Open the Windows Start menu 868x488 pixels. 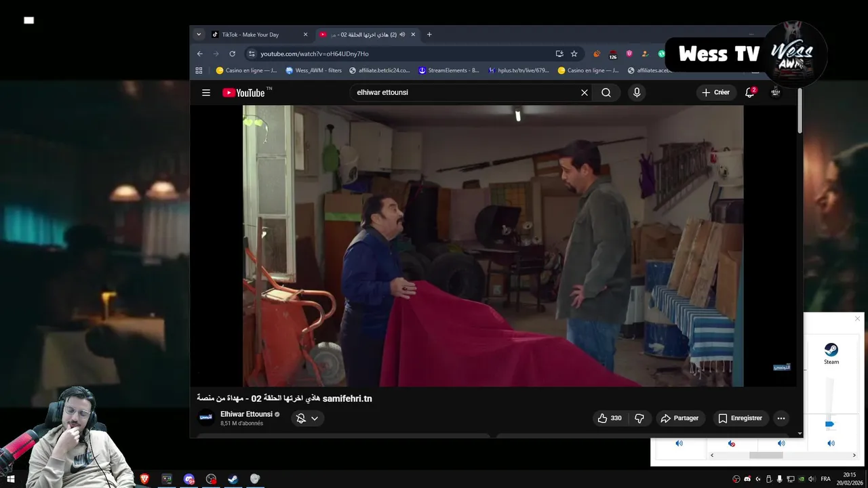point(11,479)
